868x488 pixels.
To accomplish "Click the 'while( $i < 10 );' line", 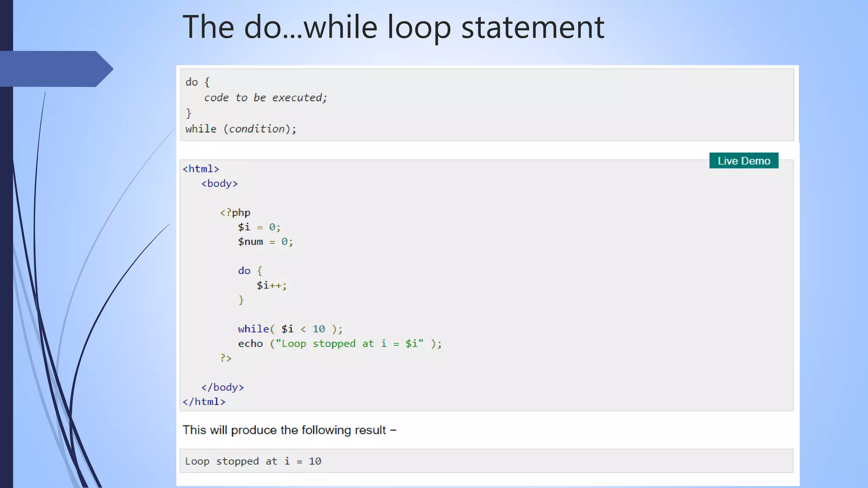I will (x=290, y=329).
